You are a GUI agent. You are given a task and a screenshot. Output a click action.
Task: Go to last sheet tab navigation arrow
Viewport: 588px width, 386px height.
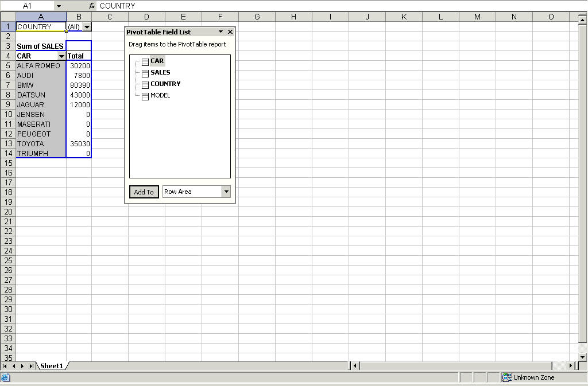[31, 366]
